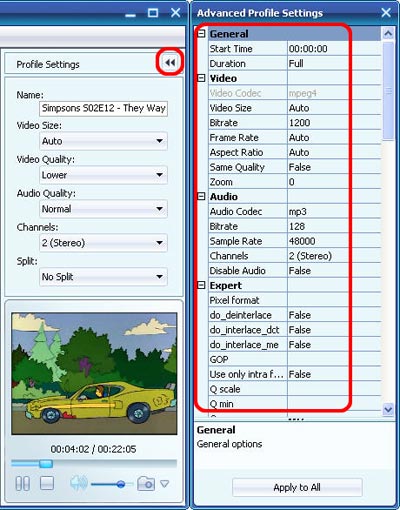This screenshot has height=510, width=400.
Task: Select the Use only intra frames row
Action: (295, 374)
